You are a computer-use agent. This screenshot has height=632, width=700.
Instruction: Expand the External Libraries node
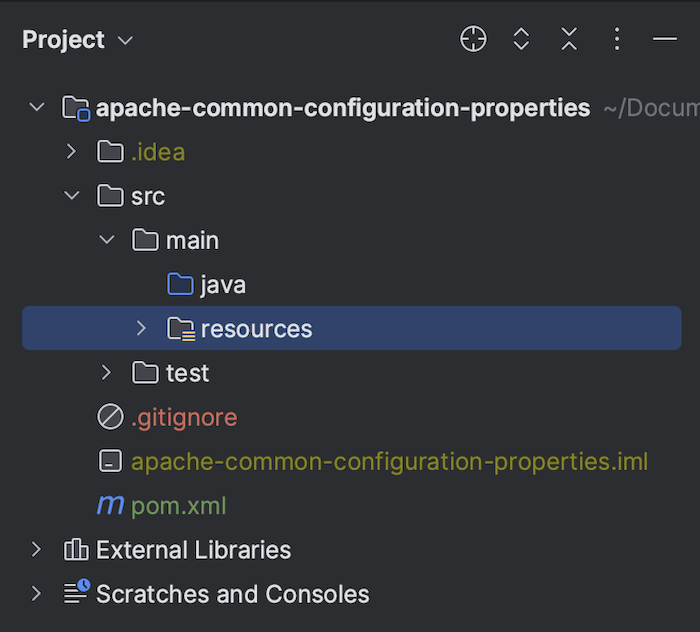click(x=37, y=549)
